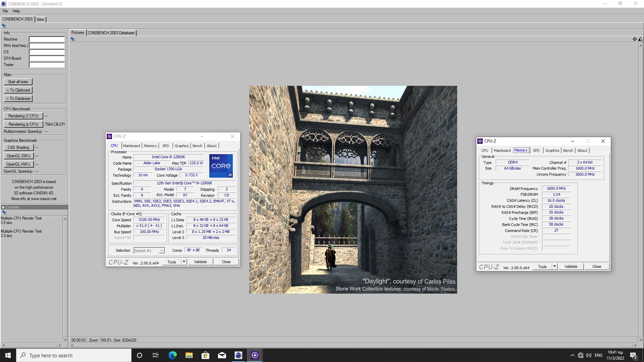Viewport: 644px width, 362px height.
Task: Click the CPU-Z title icon in Memory window
Action: click(480, 141)
